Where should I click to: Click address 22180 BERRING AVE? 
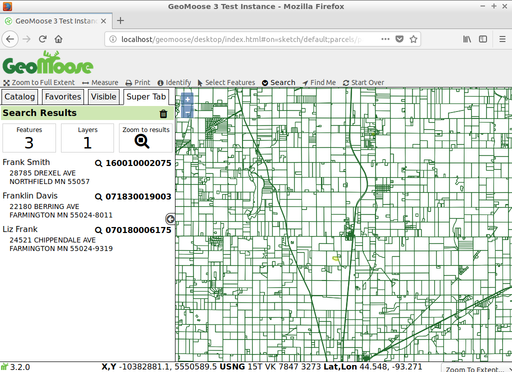[x=44, y=207]
